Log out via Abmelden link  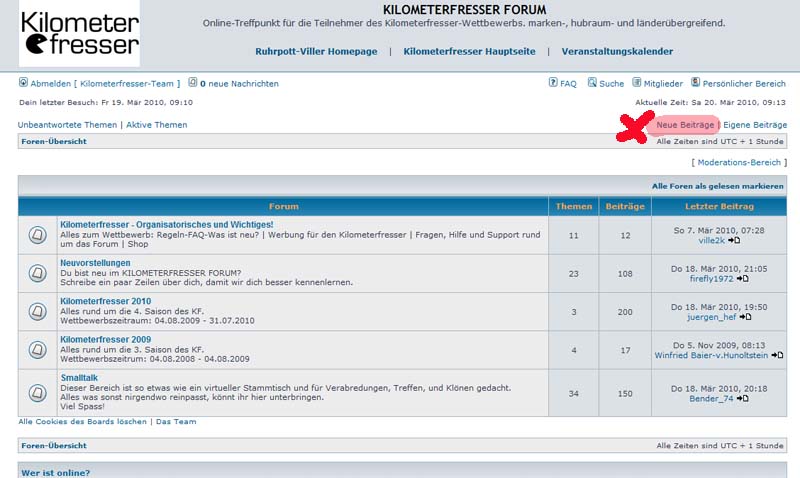pos(50,84)
